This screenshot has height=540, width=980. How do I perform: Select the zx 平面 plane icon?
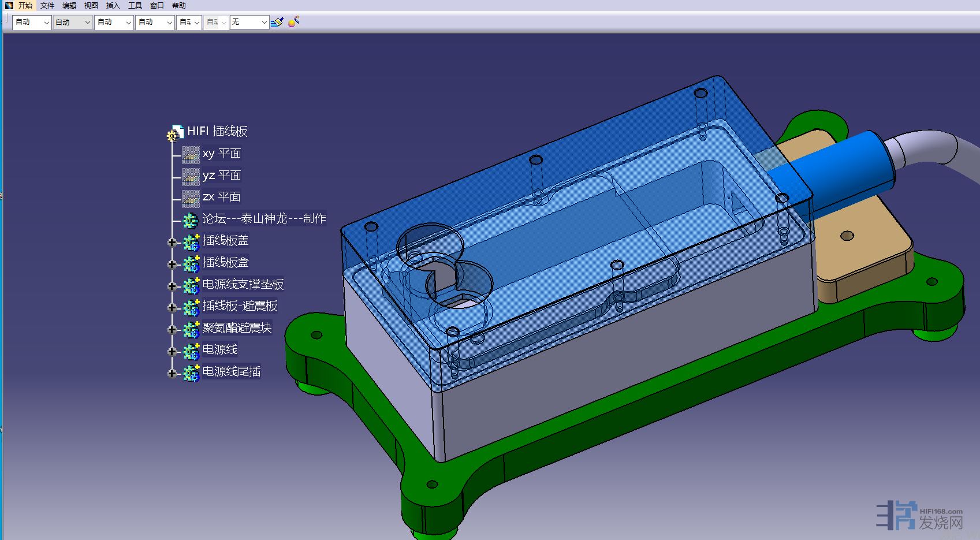[x=190, y=198]
